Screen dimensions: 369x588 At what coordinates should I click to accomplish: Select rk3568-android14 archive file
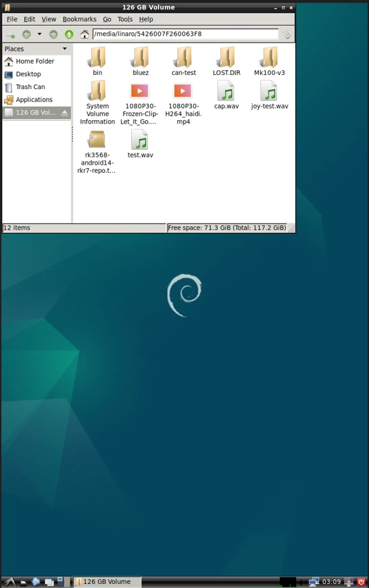click(x=97, y=152)
